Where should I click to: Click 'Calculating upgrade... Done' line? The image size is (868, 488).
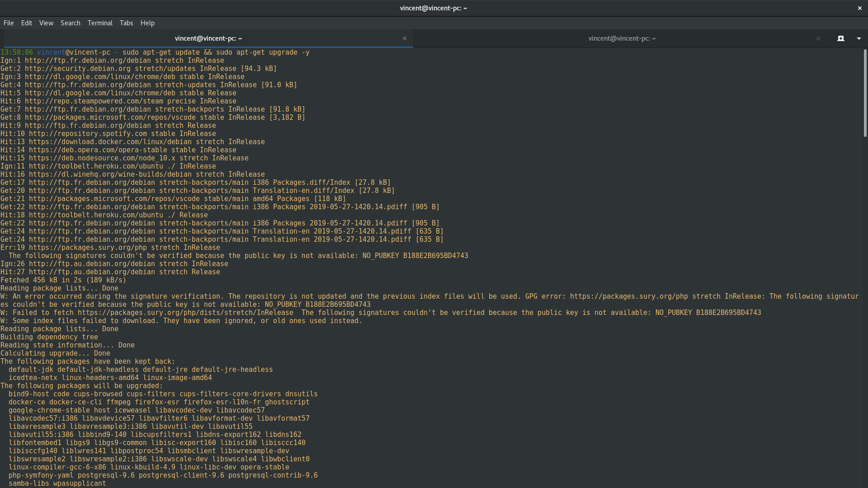tap(56, 353)
